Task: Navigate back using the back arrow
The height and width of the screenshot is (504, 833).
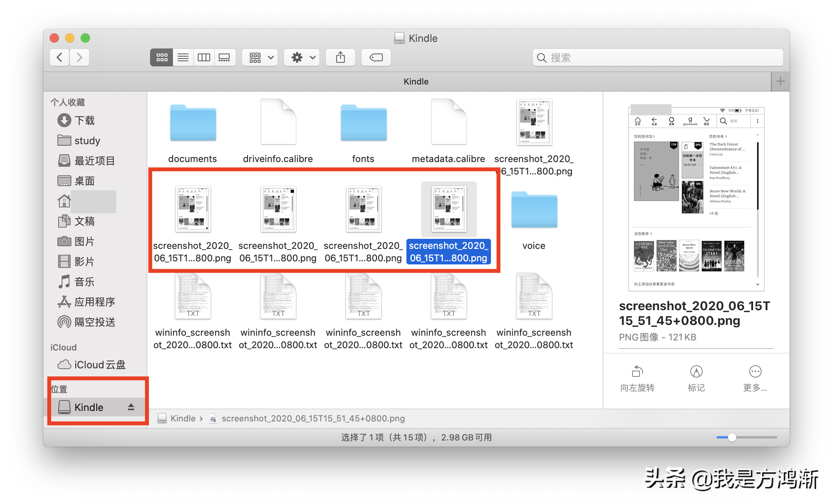Action: click(59, 57)
